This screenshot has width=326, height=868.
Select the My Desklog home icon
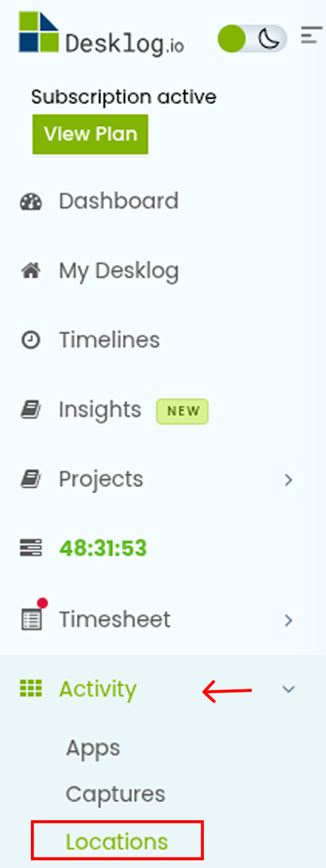[x=31, y=270]
